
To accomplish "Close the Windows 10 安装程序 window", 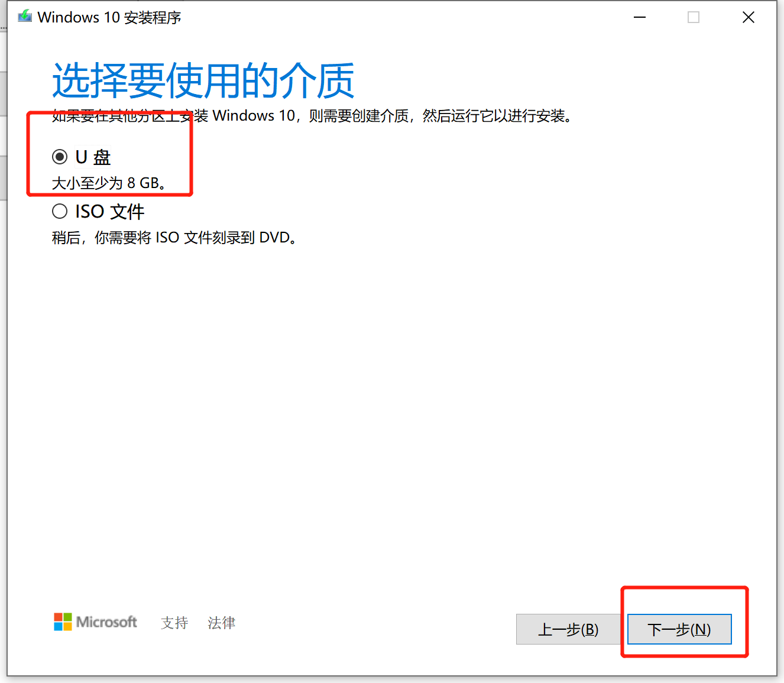I will coord(748,17).
